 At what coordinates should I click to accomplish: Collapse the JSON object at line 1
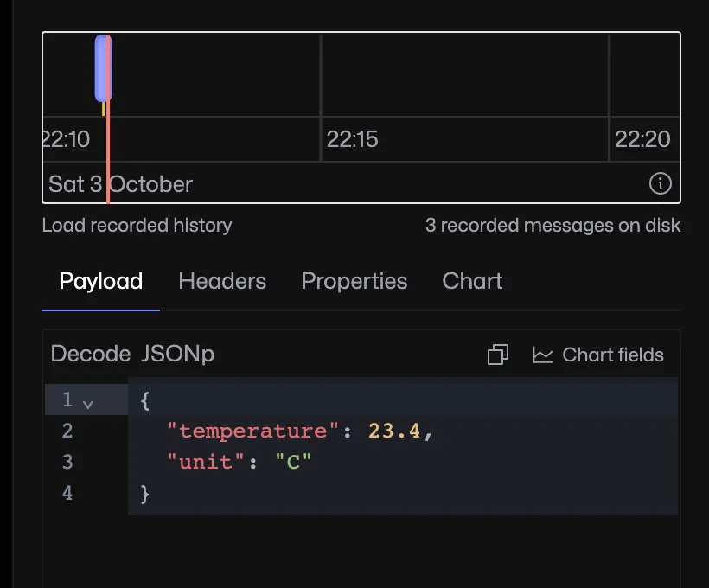click(x=88, y=404)
